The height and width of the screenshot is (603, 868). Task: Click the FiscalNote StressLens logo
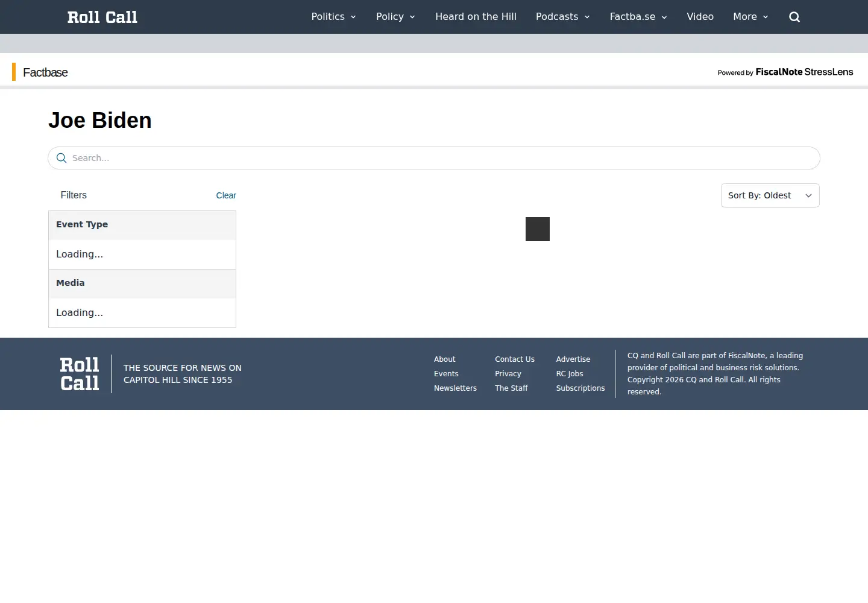click(x=785, y=72)
